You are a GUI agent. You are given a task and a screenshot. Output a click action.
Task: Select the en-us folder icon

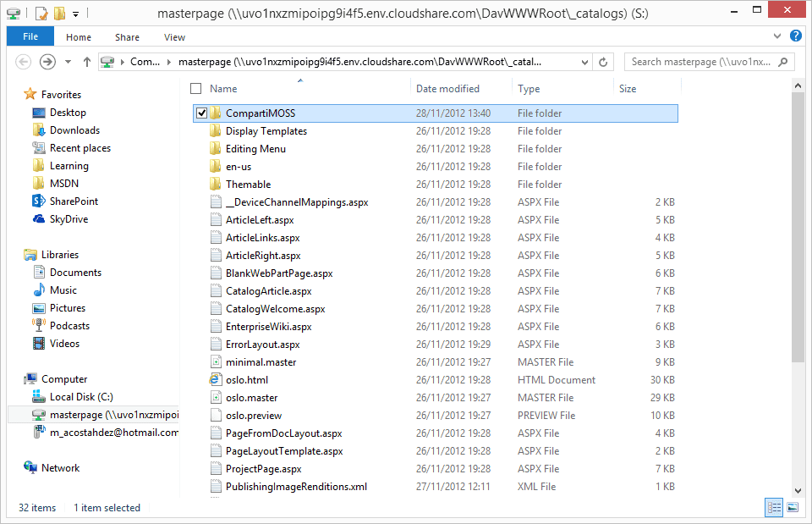pyautogui.click(x=216, y=167)
